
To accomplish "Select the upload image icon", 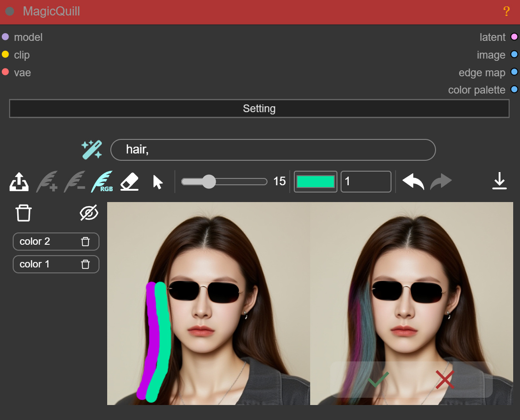I will click(19, 181).
